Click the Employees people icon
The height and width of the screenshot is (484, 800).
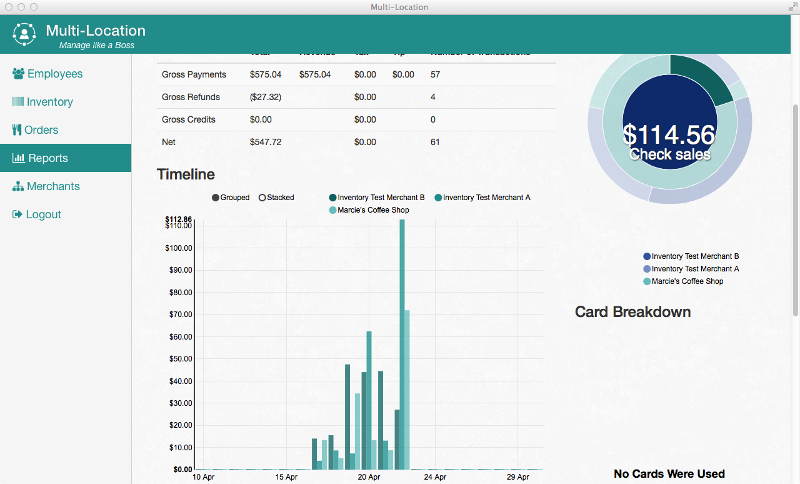pos(18,74)
